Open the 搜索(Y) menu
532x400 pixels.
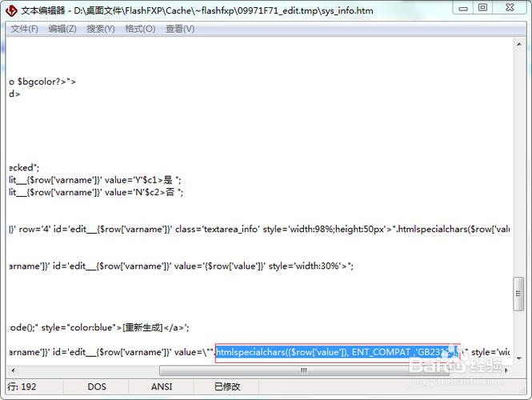tap(101, 29)
